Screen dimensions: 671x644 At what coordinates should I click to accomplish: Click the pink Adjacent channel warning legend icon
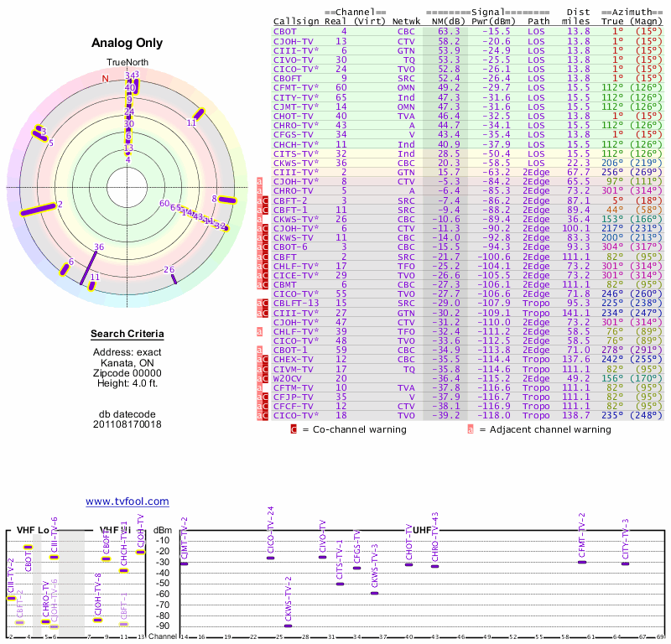[x=471, y=429]
